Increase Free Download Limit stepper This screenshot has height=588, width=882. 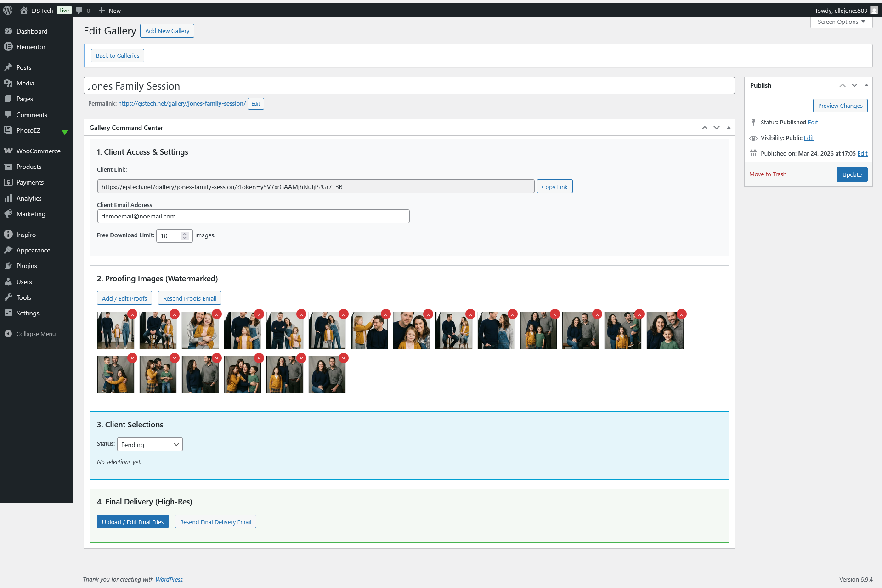pos(185,233)
